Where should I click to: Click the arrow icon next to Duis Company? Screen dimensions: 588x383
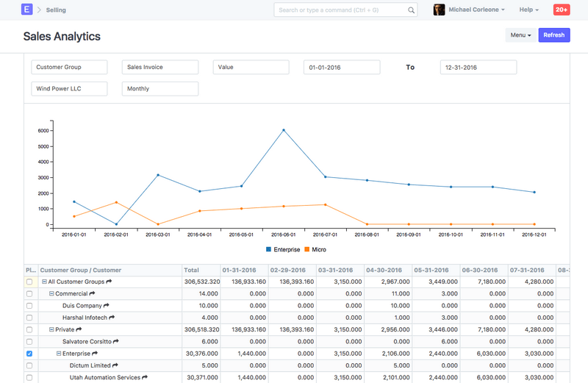pos(107,305)
